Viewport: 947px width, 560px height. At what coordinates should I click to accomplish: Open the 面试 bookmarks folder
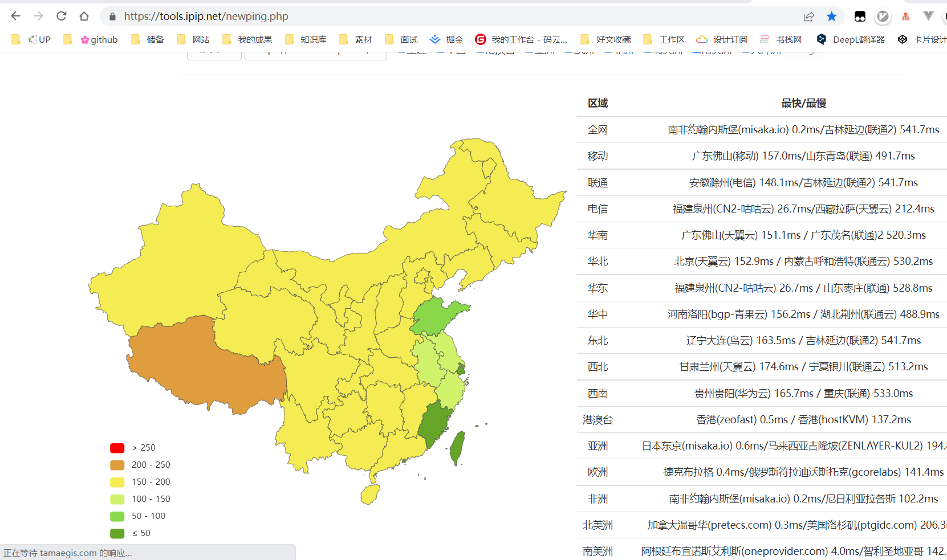point(401,39)
